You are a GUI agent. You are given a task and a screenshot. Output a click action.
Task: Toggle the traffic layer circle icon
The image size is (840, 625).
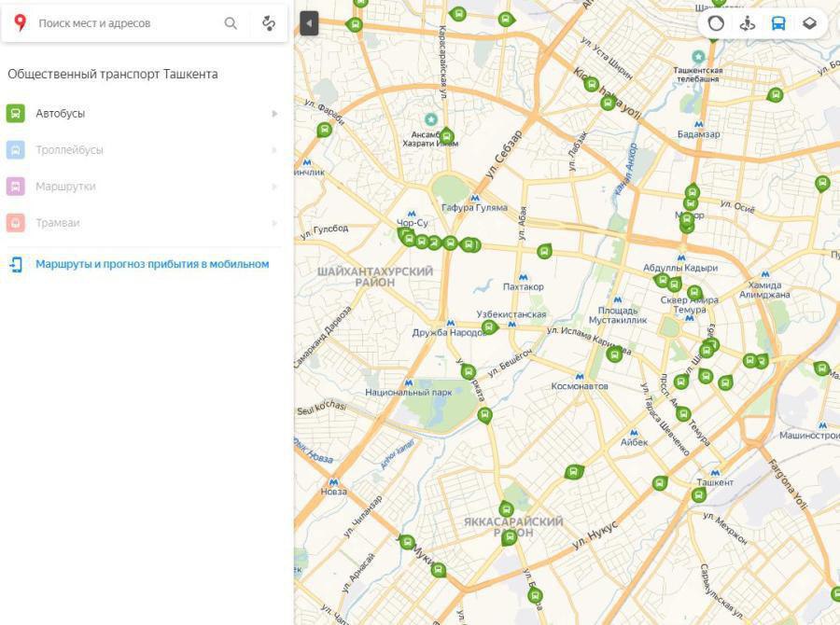pyautogui.click(x=716, y=23)
